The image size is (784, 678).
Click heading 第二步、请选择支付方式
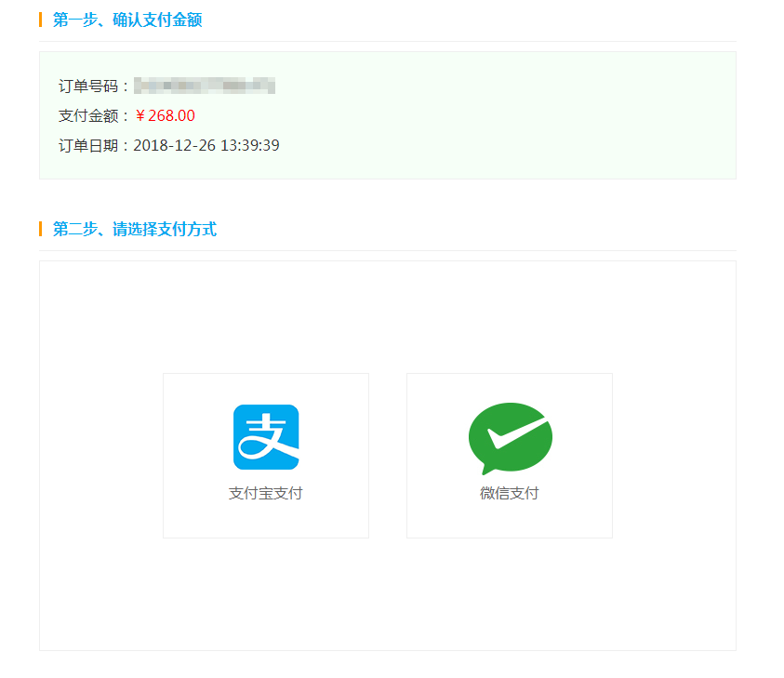tap(135, 230)
